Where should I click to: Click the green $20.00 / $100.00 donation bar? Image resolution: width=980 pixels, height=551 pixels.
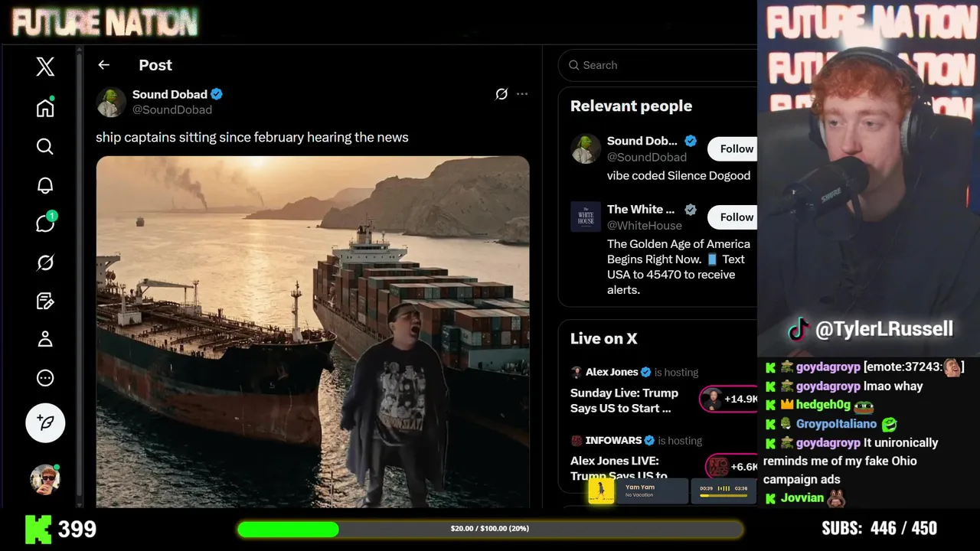pos(490,529)
